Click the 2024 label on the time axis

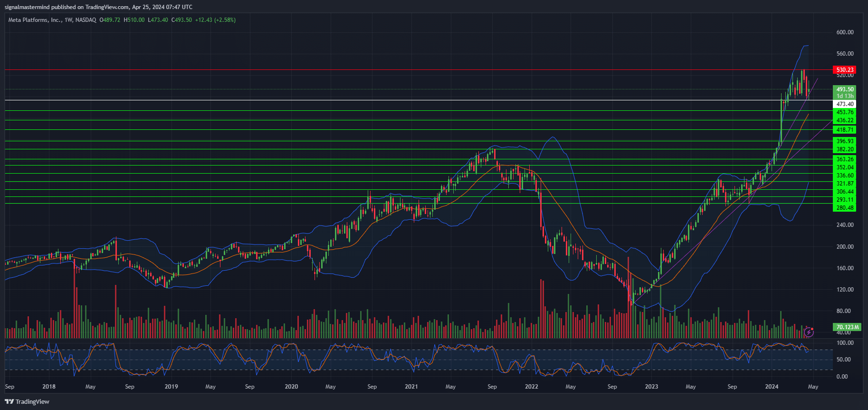click(772, 387)
